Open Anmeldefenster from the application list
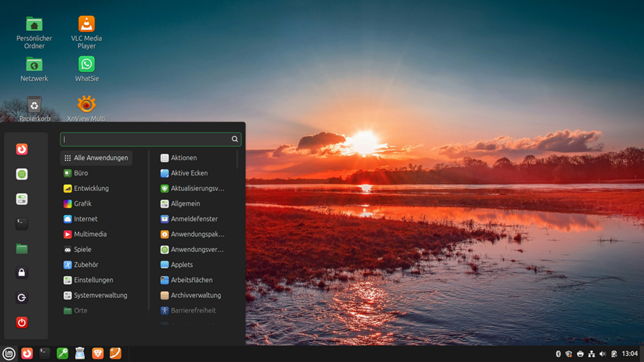Image resolution: width=644 pixels, height=362 pixels. [194, 219]
